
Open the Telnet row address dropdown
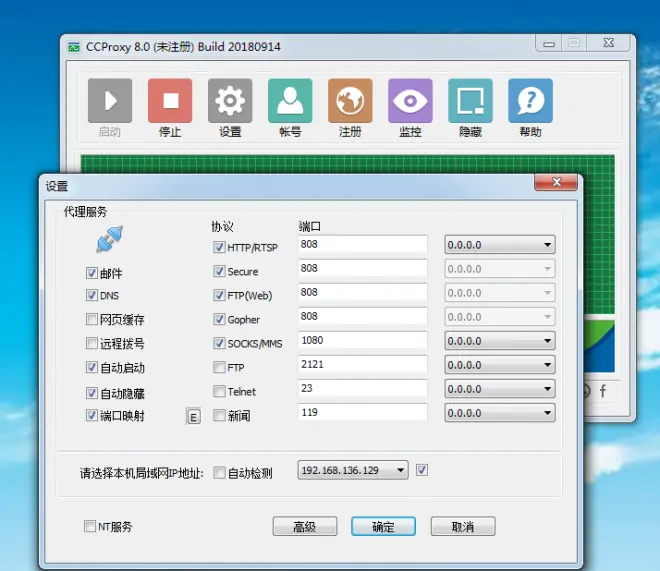(x=500, y=389)
